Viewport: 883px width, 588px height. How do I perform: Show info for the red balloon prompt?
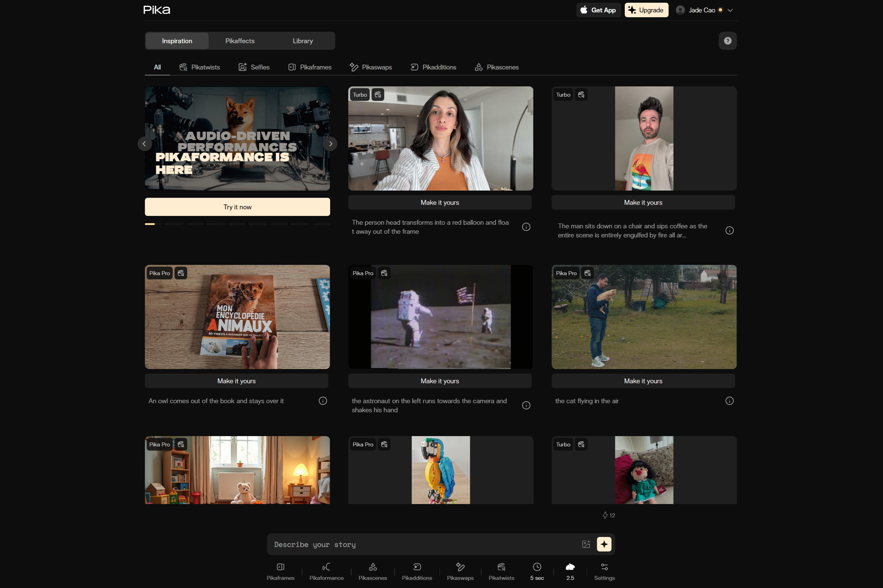tap(526, 227)
